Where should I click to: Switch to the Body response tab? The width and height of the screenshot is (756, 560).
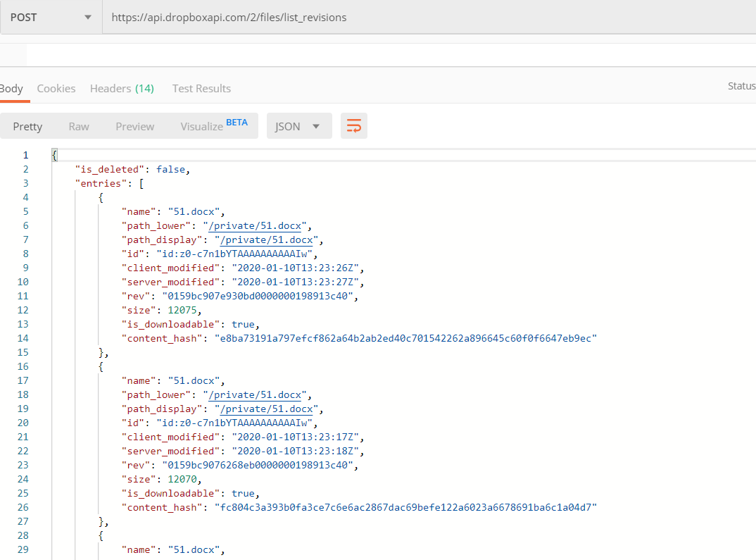(11, 88)
